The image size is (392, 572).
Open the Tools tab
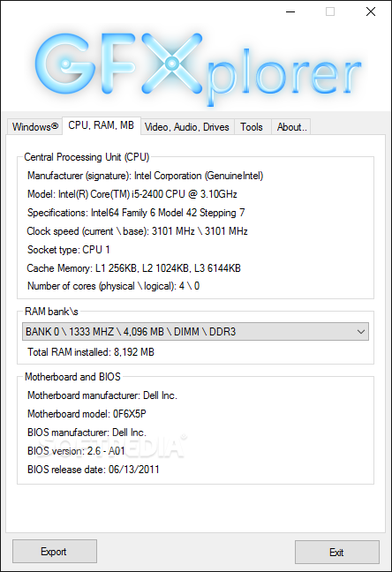(x=252, y=127)
